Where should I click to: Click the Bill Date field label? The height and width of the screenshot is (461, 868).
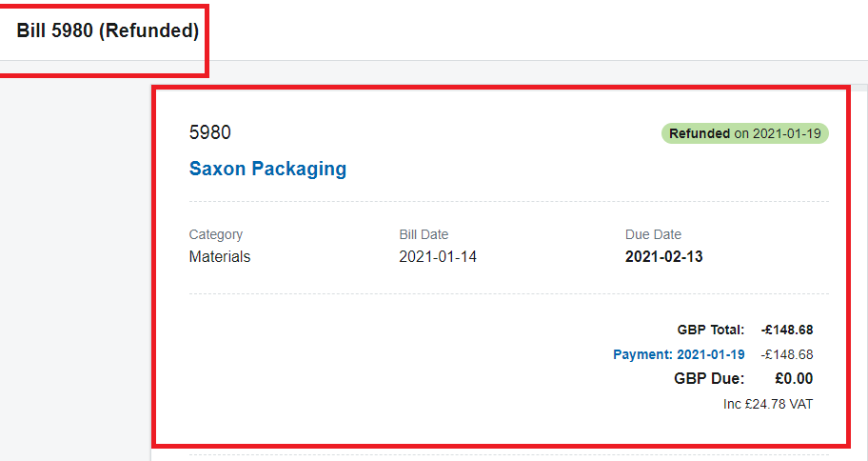point(424,234)
